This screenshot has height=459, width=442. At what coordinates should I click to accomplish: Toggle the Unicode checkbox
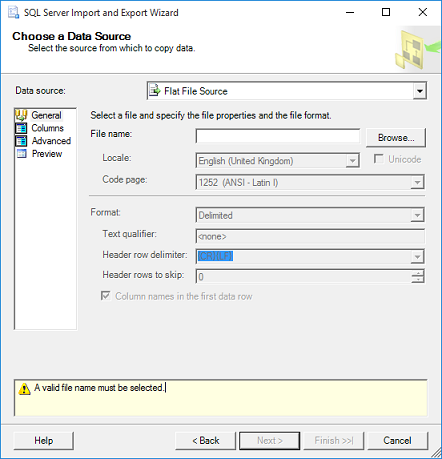pyautogui.click(x=378, y=159)
